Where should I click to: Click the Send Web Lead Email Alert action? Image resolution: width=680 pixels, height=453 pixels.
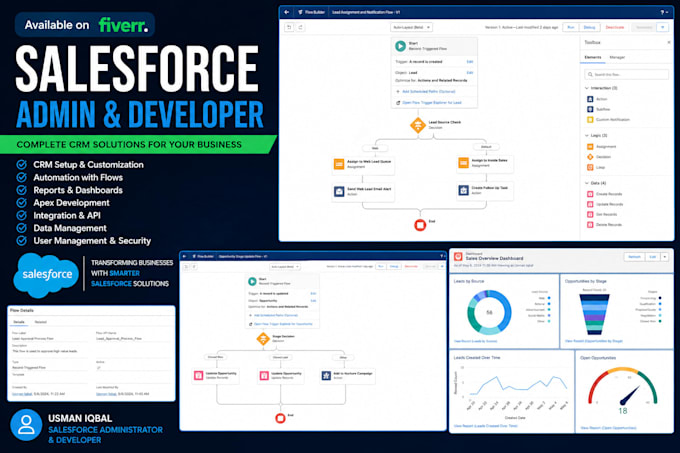coord(363,192)
